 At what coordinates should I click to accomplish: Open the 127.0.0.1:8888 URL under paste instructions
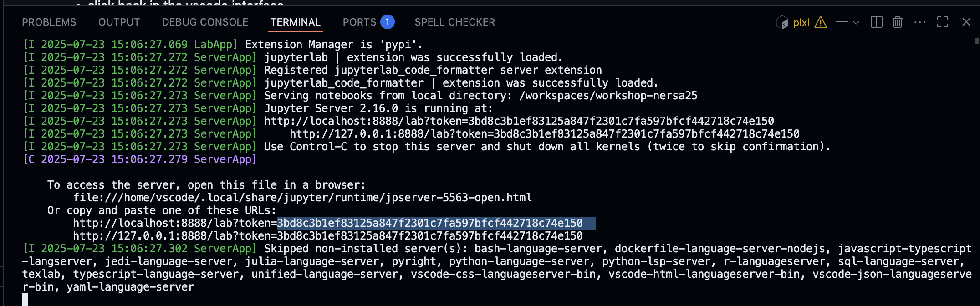coord(328,236)
